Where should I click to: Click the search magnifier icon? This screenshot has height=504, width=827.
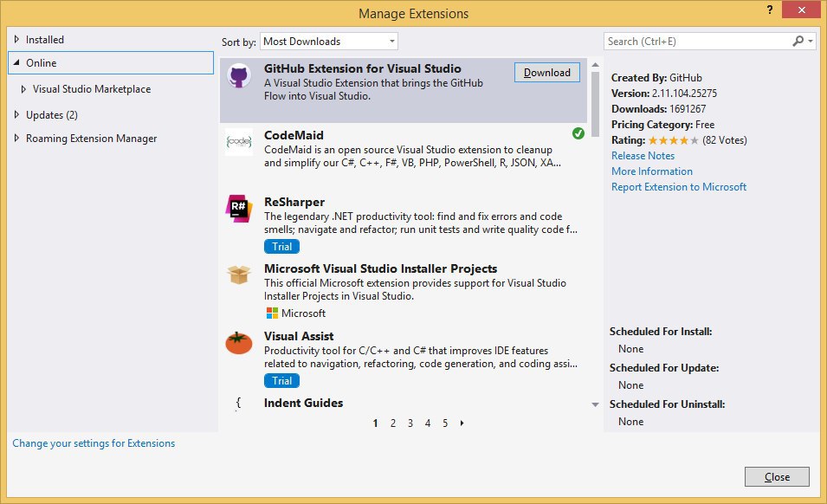[798, 41]
